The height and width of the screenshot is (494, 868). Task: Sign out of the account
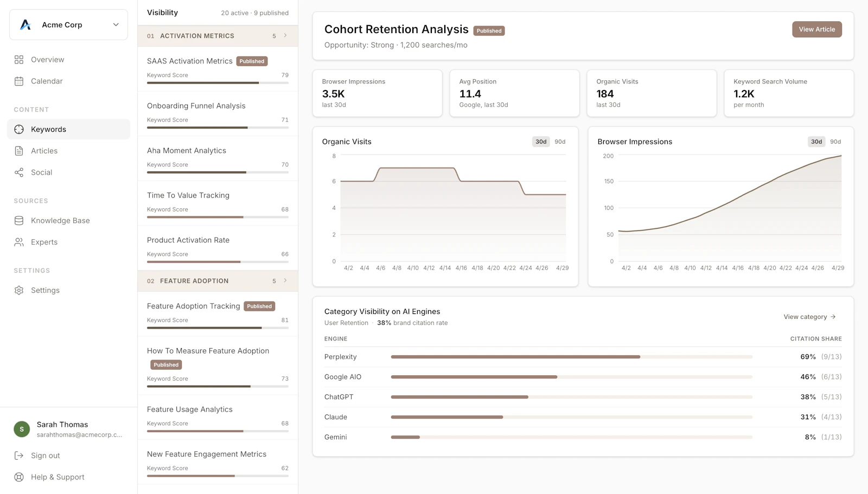tap(68, 455)
